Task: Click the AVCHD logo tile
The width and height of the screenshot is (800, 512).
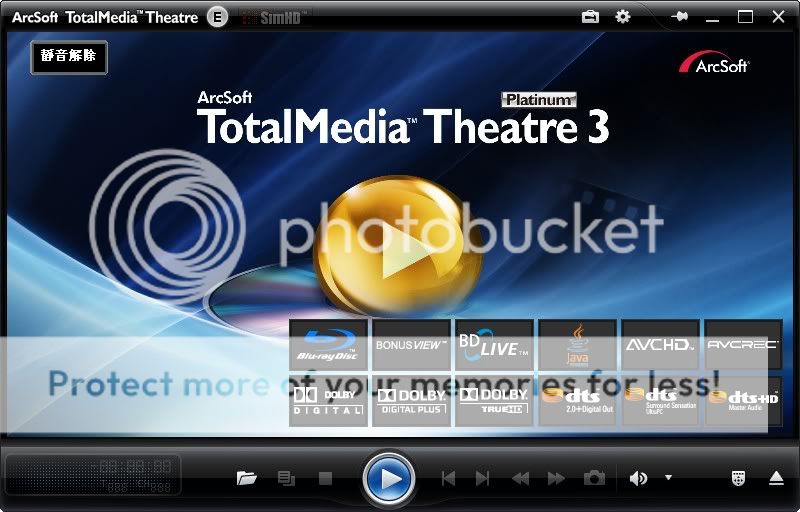Action: (x=660, y=345)
